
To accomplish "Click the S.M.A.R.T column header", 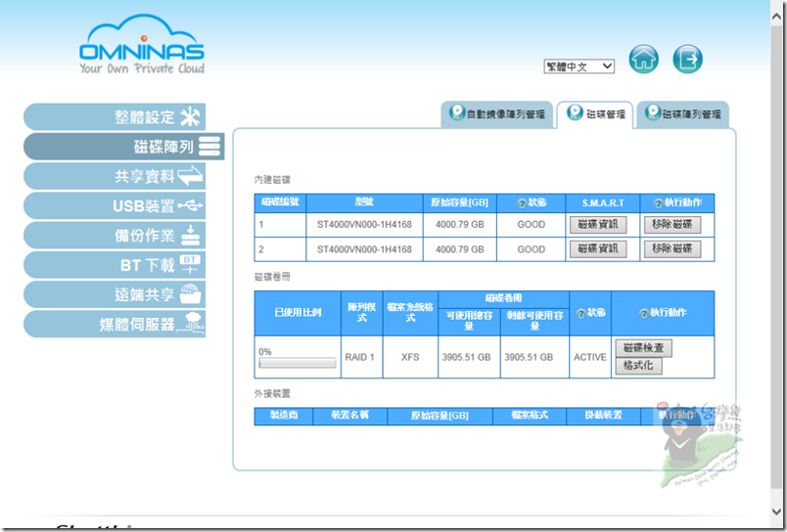I will [603, 203].
